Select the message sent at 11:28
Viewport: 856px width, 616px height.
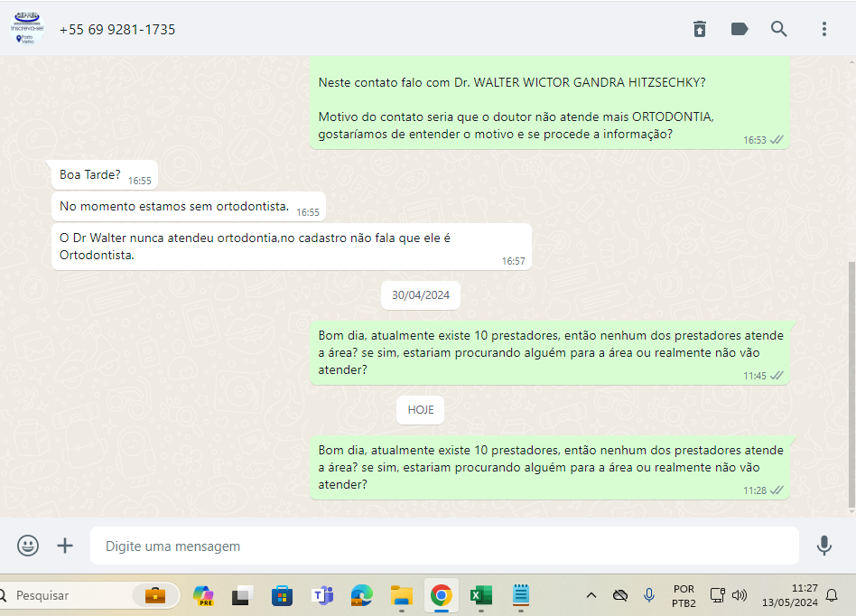click(x=550, y=468)
